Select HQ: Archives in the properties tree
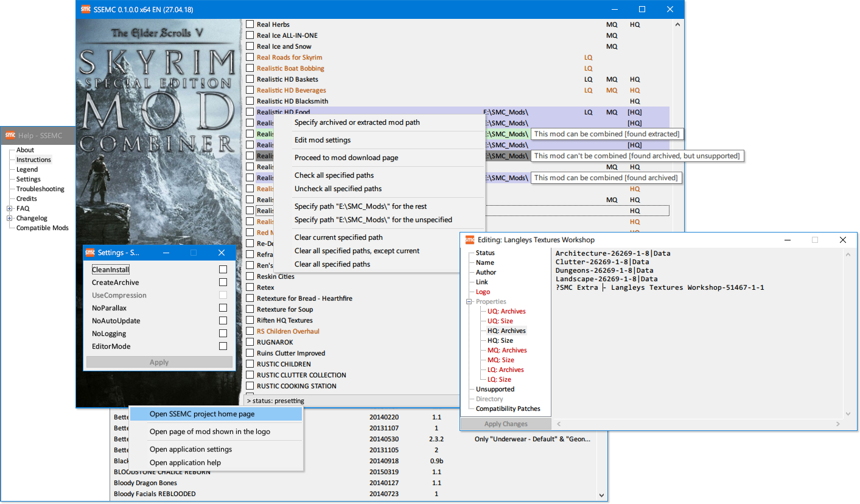The width and height of the screenshot is (860, 504). tap(506, 331)
